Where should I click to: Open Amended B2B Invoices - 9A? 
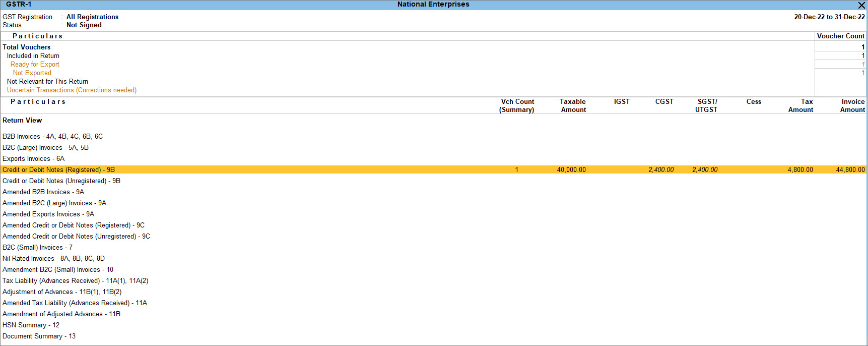pyautogui.click(x=43, y=192)
